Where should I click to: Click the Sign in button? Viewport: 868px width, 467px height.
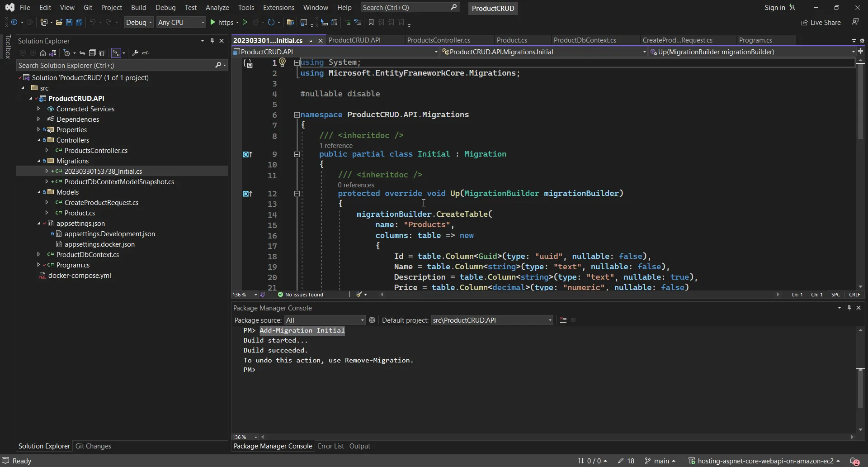[x=774, y=8]
